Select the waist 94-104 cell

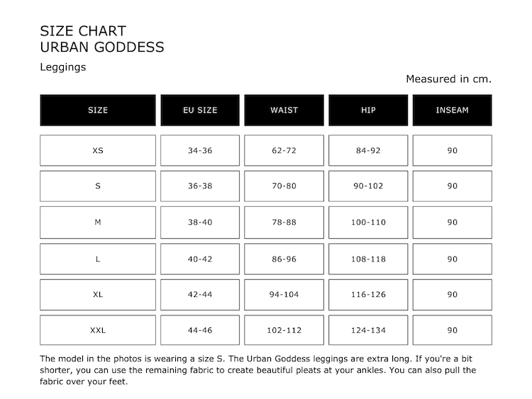(284, 295)
